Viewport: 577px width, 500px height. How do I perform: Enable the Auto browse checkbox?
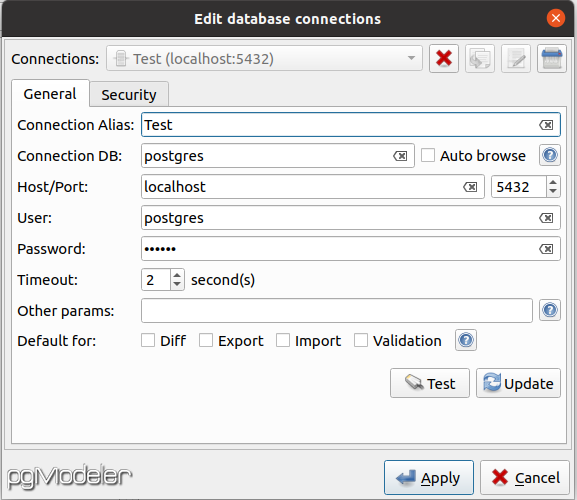[428, 155]
